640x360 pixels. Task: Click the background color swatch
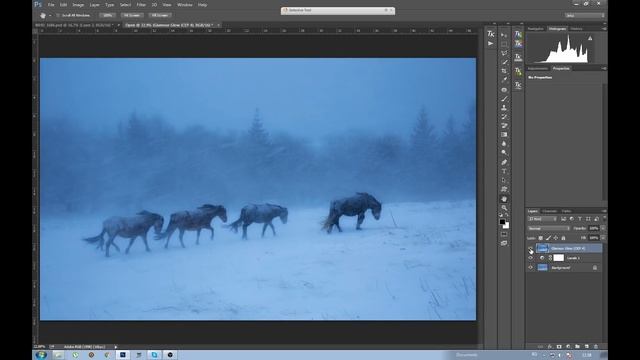pos(506,225)
